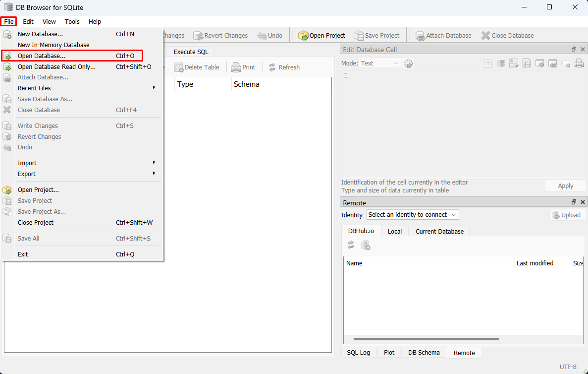Select Open Database from the File menu
Image resolution: width=588 pixels, height=374 pixels.
pyautogui.click(x=42, y=56)
